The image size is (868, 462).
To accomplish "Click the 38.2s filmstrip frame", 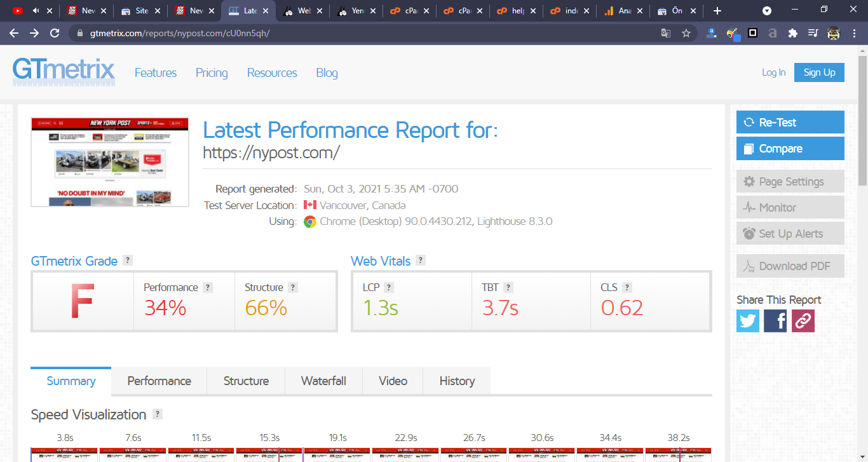I will (679, 454).
